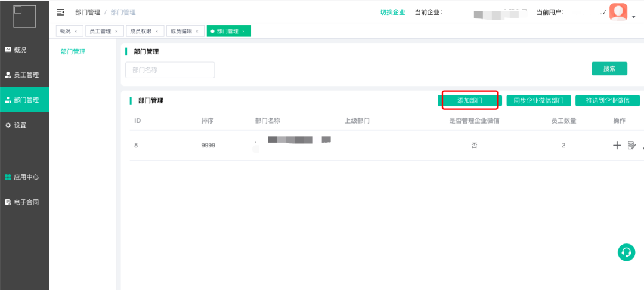644x290 pixels.
Task: Expand the dropdown arrow beside the avatar
Action: click(x=634, y=17)
